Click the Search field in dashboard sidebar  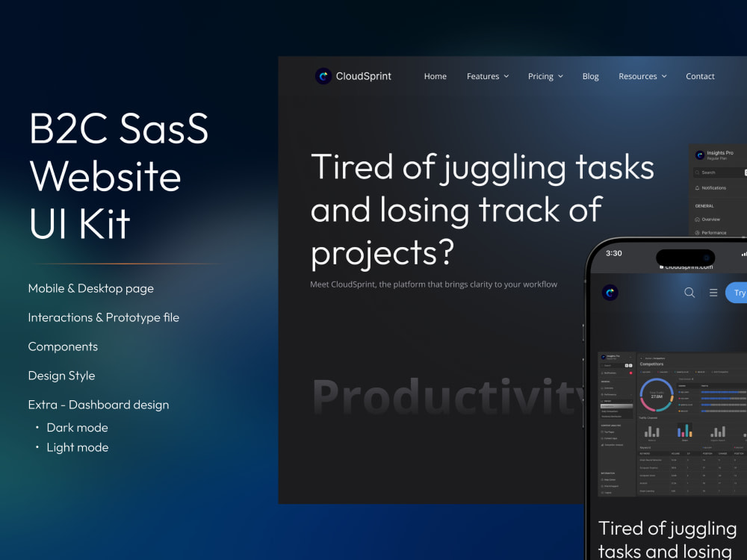pyautogui.click(x=720, y=172)
